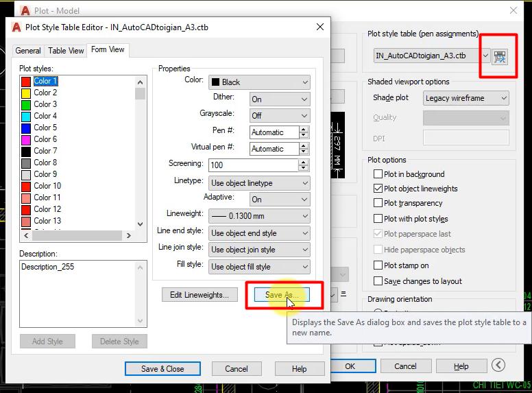Decrease the Virtual pen # value

pos(304,152)
